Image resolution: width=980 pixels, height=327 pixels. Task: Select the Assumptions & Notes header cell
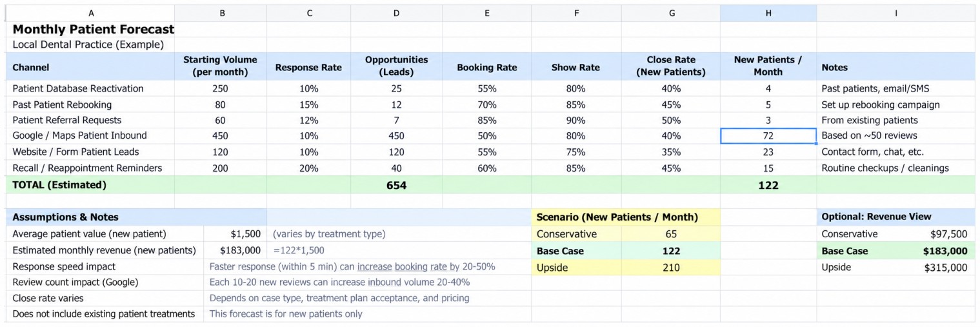click(x=137, y=217)
